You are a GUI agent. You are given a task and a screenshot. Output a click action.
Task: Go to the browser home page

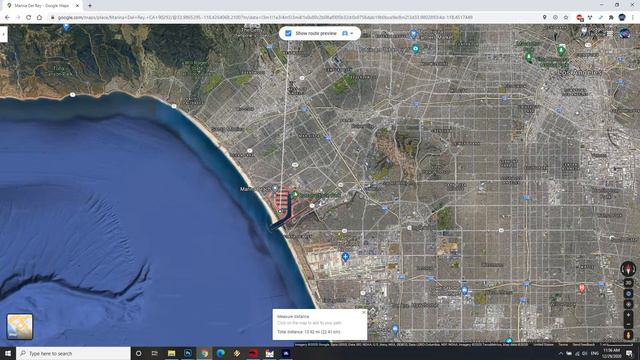(40, 18)
